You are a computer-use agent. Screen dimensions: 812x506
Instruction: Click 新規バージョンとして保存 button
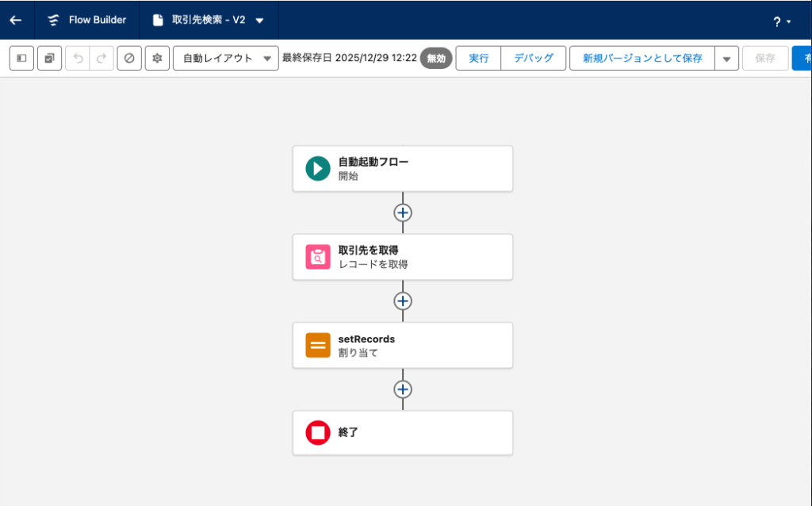pyautogui.click(x=642, y=59)
